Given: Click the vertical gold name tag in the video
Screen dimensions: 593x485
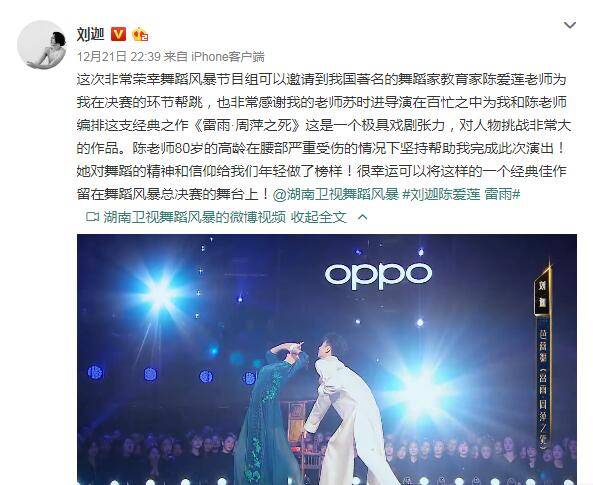Looking at the screenshot, I should click(x=543, y=292).
